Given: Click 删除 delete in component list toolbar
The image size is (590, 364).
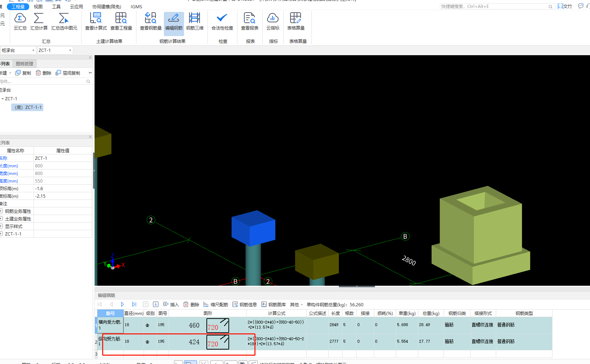Looking at the screenshot, I should click(x=43, y=73).
